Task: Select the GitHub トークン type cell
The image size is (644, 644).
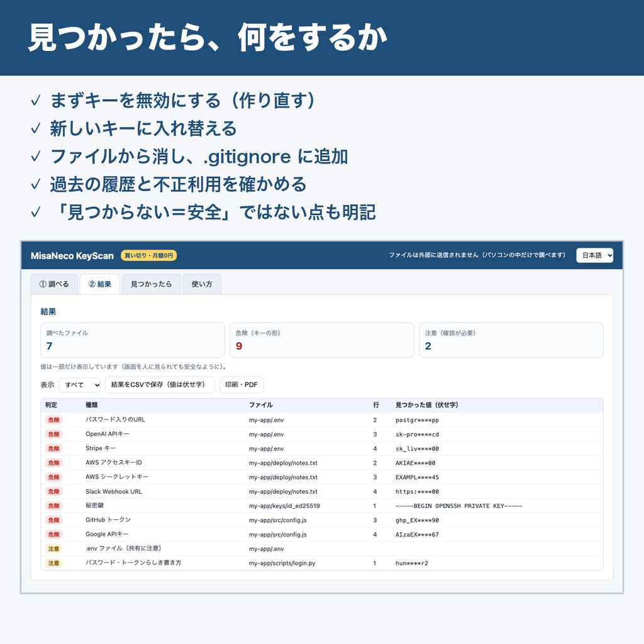Action: coord(108,520)
